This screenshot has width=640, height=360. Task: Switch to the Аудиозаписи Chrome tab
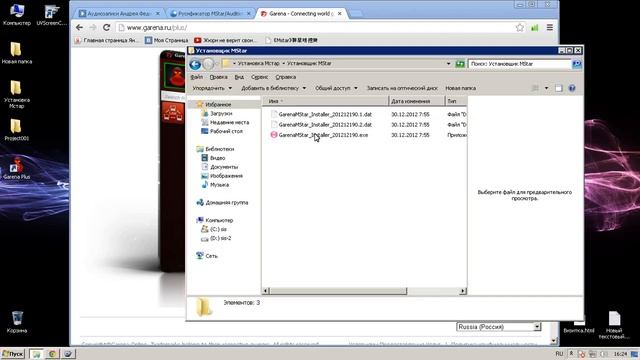click(x=119, y=13)
